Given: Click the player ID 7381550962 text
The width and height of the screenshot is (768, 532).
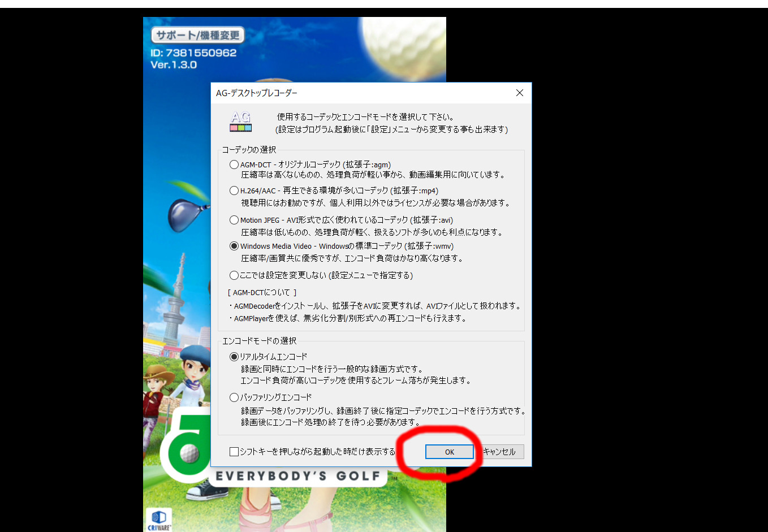Looking at the screenshot, I should click(193, 53).
